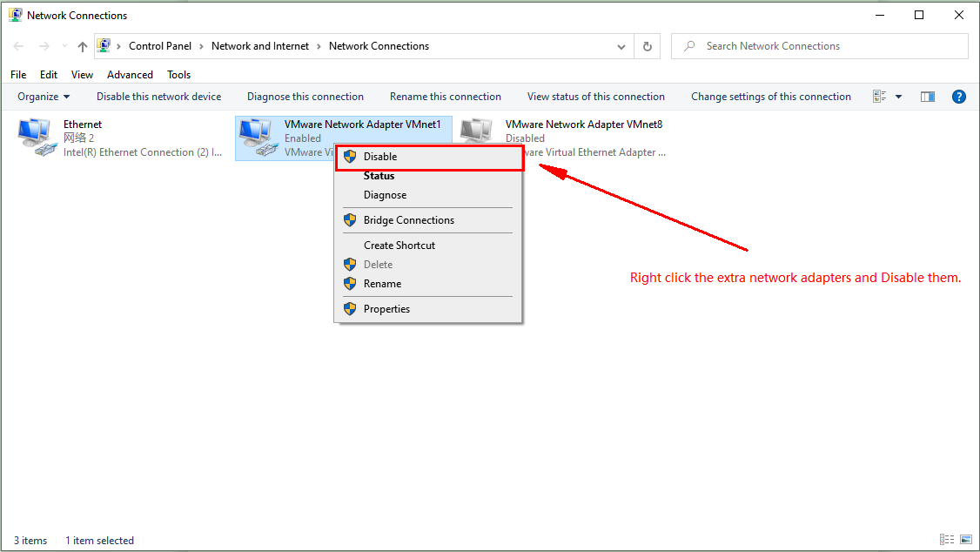Expand the chevron after Network and Internet
Viewport: 980px width, 552px height.
click(319, 46)
